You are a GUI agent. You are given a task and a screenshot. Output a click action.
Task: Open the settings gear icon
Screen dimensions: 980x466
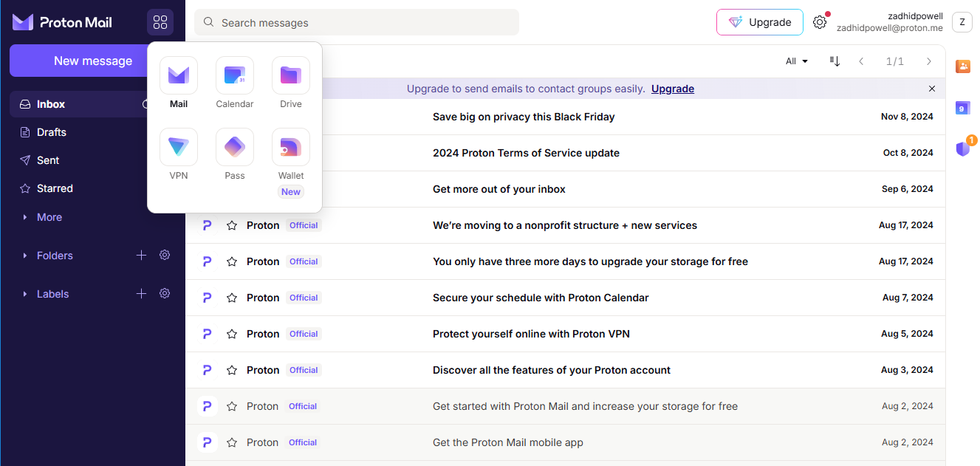[820, 22]
